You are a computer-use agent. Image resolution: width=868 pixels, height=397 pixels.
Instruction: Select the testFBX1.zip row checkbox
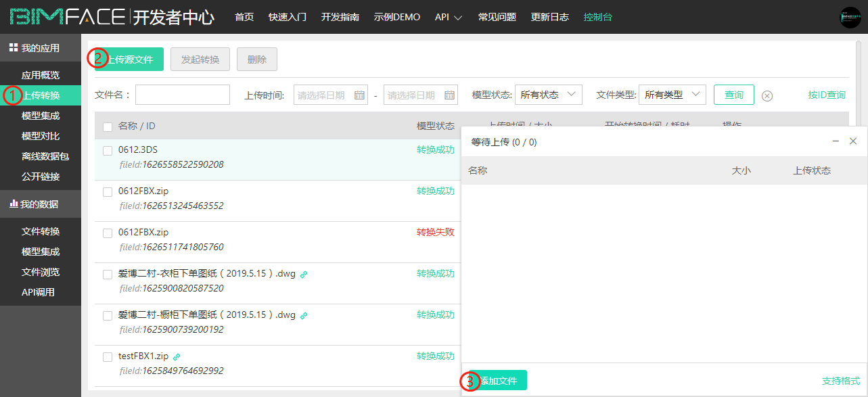[x=108, y=357]
